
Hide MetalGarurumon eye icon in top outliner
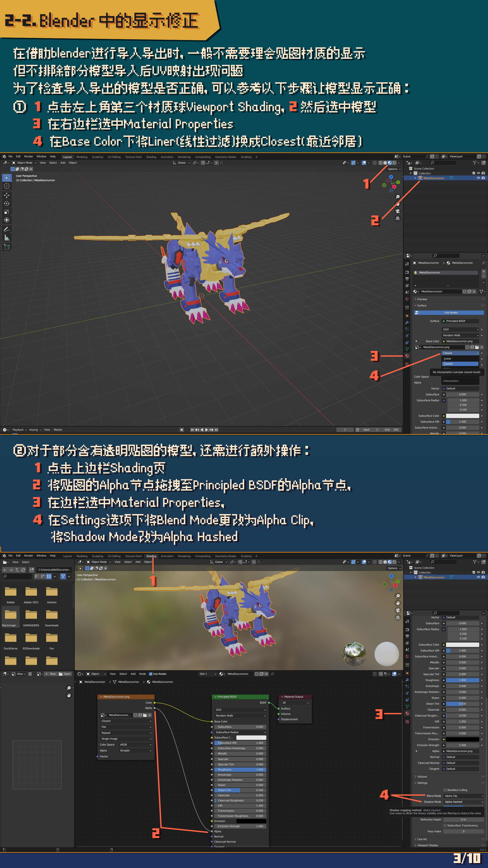point(478,178)
